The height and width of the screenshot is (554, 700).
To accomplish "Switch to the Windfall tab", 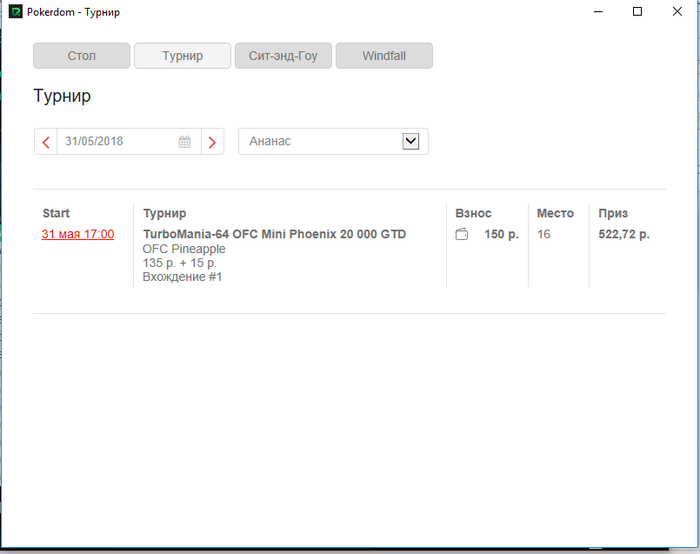I will click(384, 56).
